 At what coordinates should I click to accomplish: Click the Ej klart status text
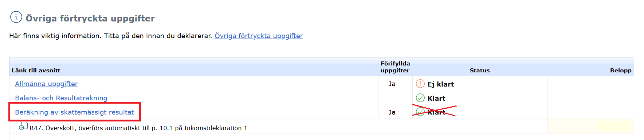click(441, 84)
